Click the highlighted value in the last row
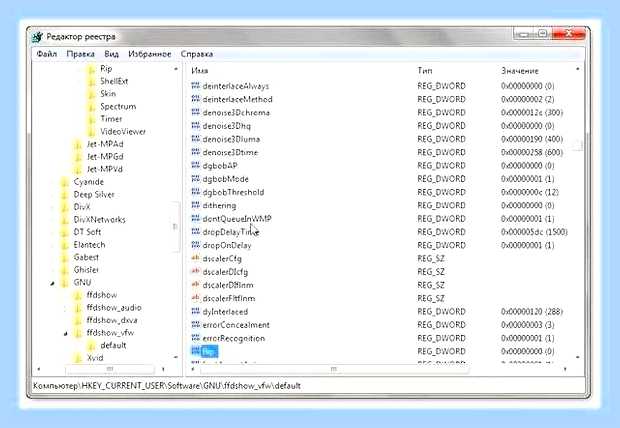 tap(209, 351)
